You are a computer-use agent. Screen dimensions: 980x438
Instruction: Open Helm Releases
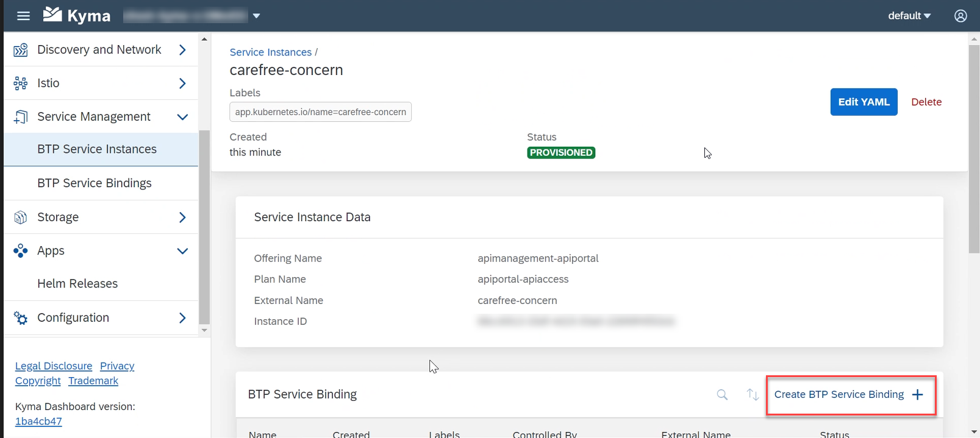pos(101,284)
